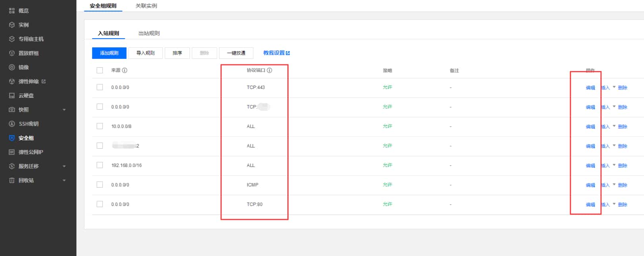Switch to the 出站规则 tab
This screenshot has width=644, height=256.
149,33
